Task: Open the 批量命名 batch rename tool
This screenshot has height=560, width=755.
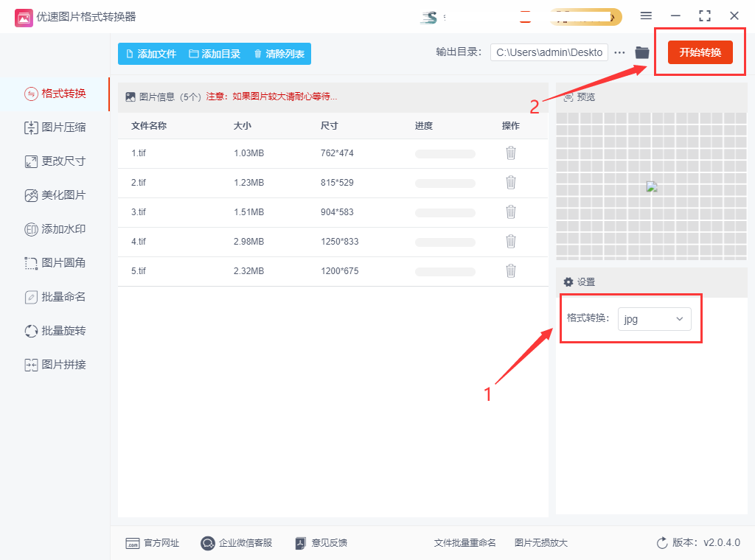Action: pyautogui.click(x=55, y=296)
